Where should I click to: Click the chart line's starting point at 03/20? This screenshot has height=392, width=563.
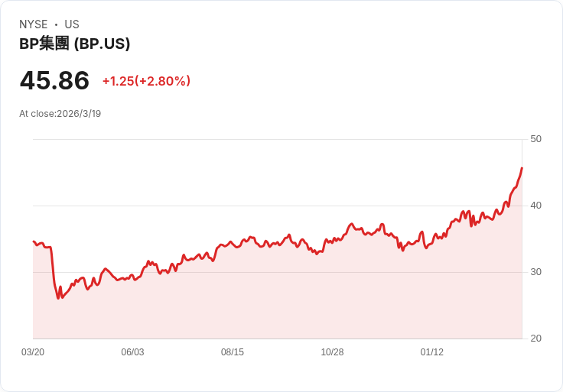[x=34, y=241]
